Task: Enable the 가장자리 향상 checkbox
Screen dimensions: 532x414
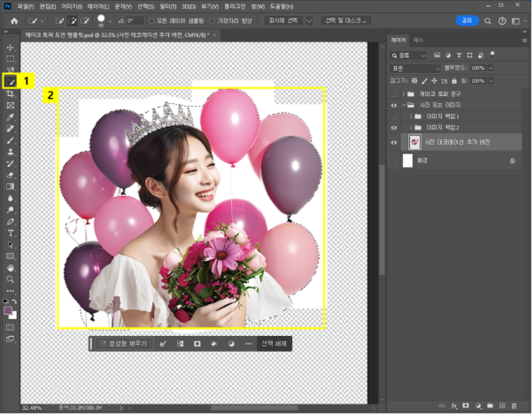Action: 211,21
